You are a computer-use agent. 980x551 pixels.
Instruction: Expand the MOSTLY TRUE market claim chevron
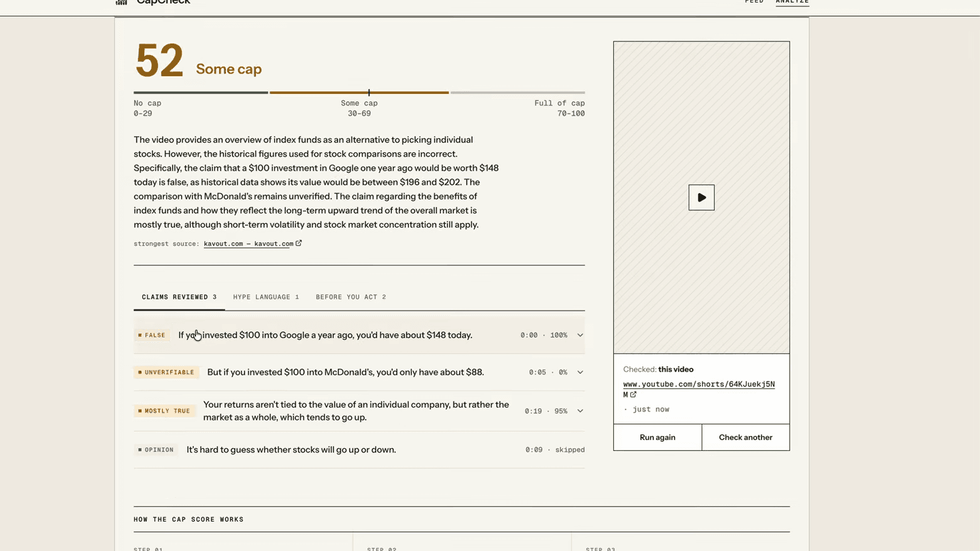coord(580,411)
